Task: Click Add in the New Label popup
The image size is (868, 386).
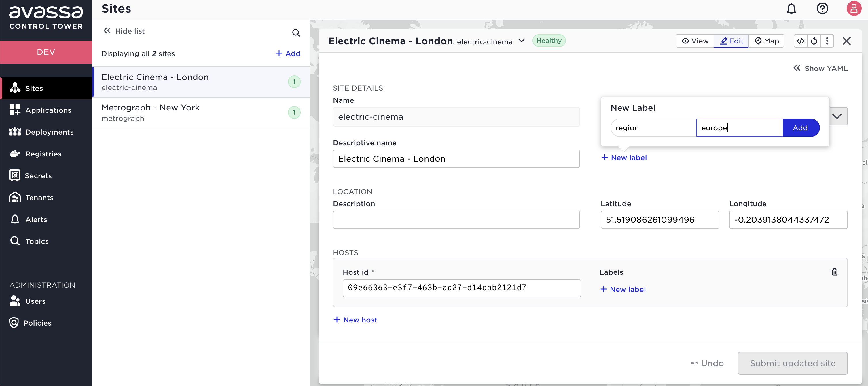Action: (x=801, y=128)
